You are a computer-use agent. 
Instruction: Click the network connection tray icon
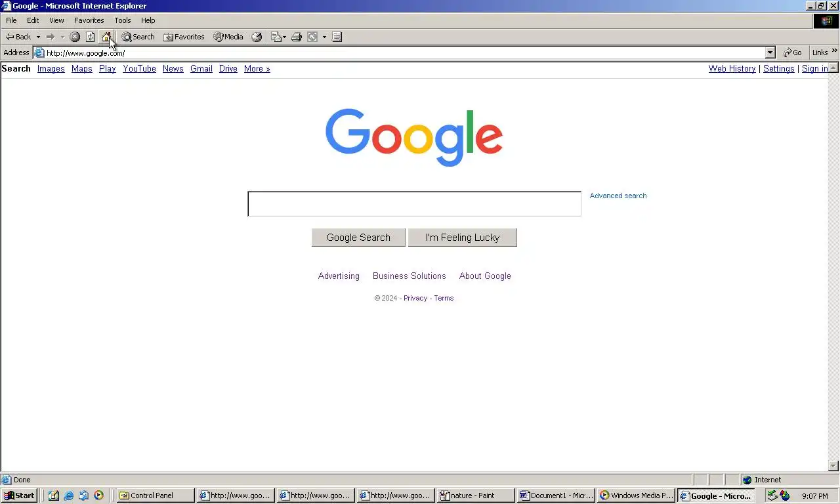pos(772,495)
